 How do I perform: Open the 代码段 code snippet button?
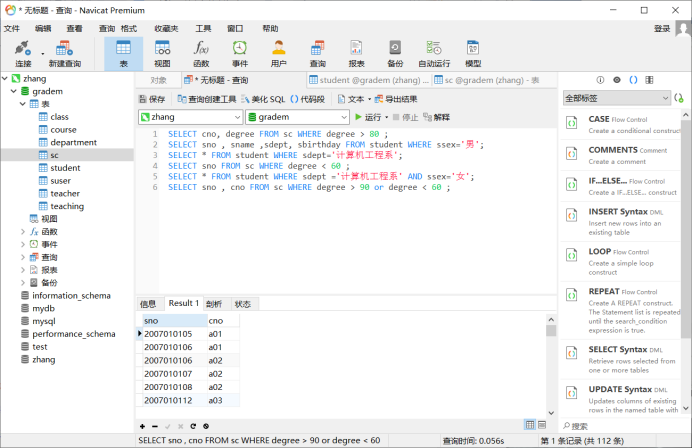pyautogui.click(x=308, y=99)
